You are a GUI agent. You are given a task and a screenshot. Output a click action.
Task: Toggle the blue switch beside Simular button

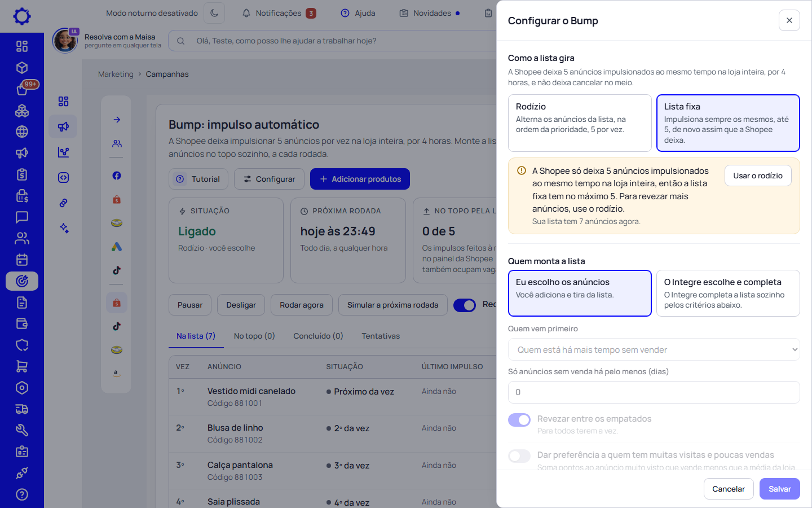pyautogui.click(x=465, y=305)
